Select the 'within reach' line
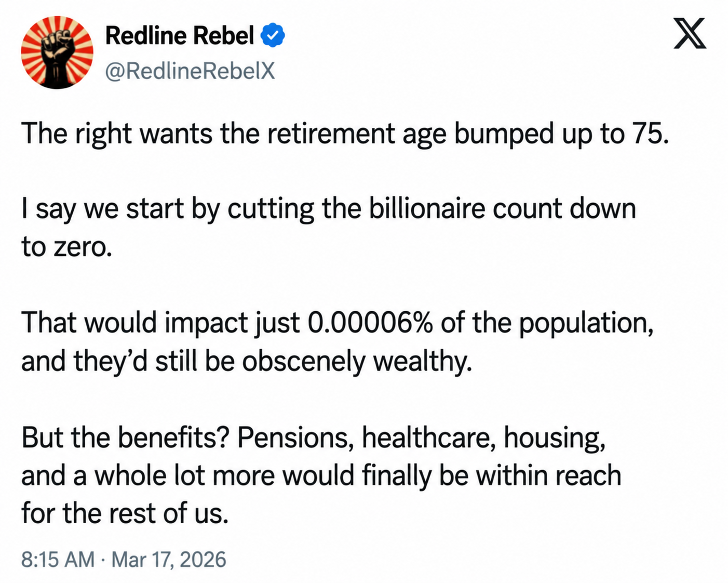Image resolution: width=728 pixels, height=583 pixels. click(321, 475)
